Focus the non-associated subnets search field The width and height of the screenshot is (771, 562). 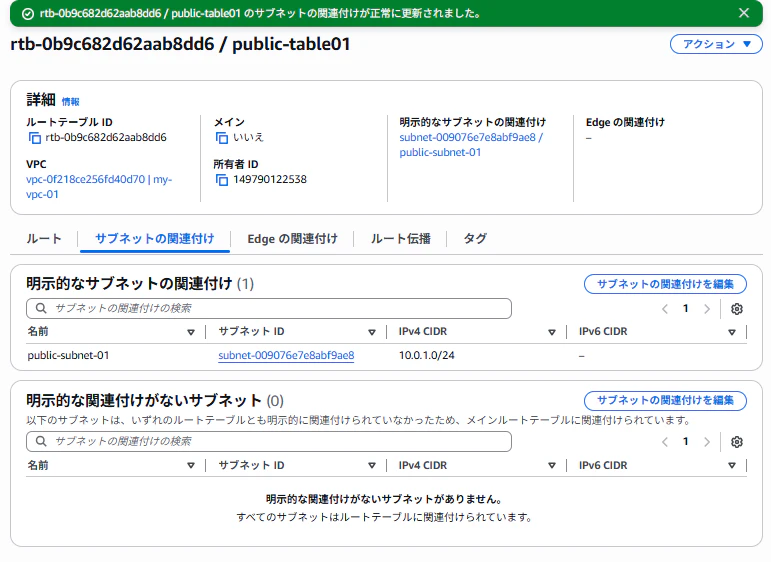pyautogui.click(x=269, y=441)
